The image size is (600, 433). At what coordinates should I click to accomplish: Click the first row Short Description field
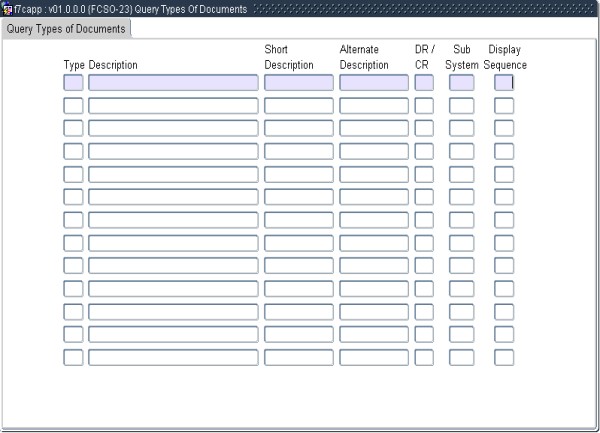(x=298, y=82)
